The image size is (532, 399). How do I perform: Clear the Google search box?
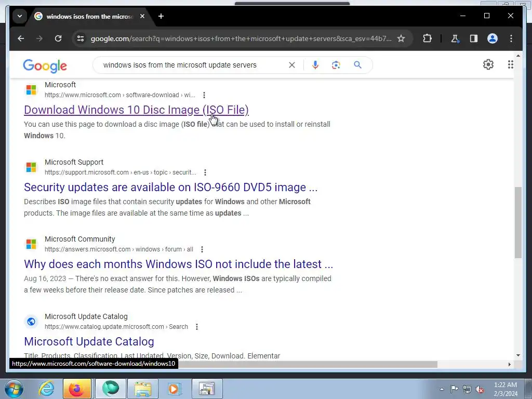292,65
